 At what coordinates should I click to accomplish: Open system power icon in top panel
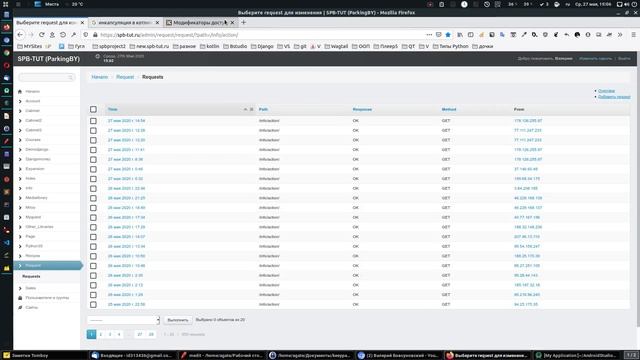pyautogui.click(x=635, y=4)
